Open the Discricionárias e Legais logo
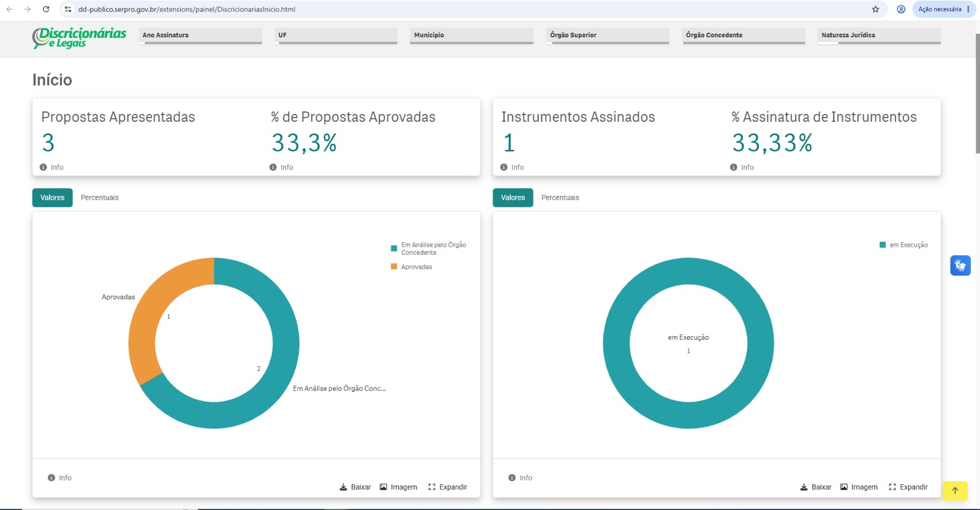This screenshot has height=510, width=980. tap(79, 38)
